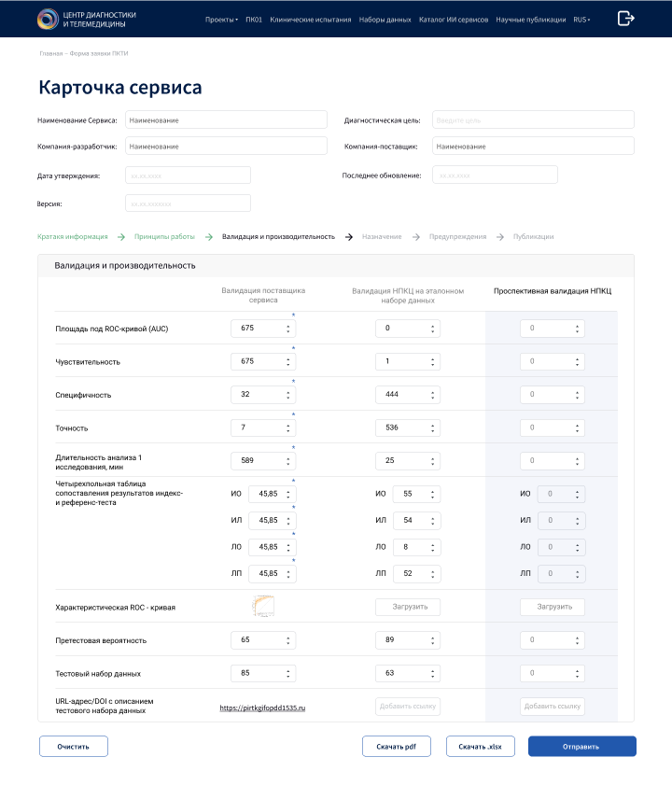Go to Предупреждения step
672x785 pixels.
pos(457,237)
